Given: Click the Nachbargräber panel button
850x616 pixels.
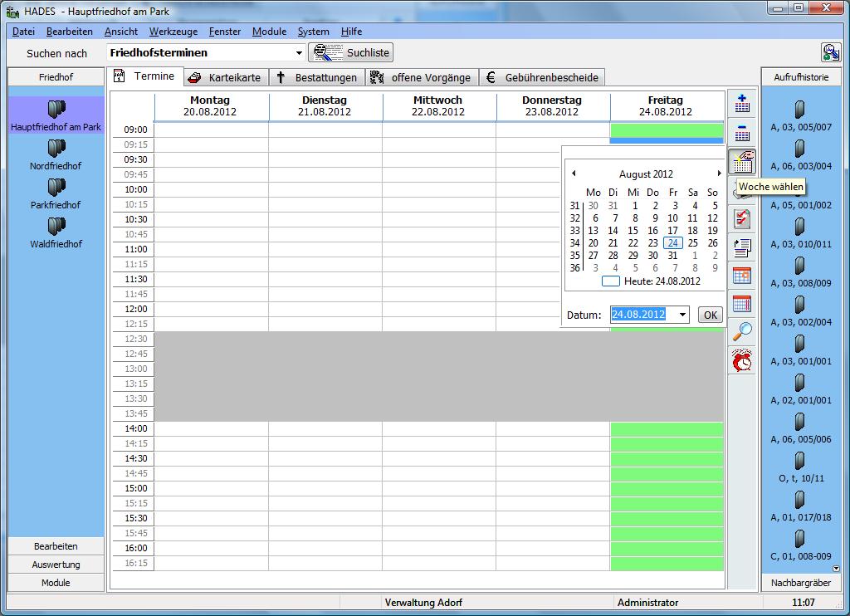Looking at the screenshot, I should [801, 583].
